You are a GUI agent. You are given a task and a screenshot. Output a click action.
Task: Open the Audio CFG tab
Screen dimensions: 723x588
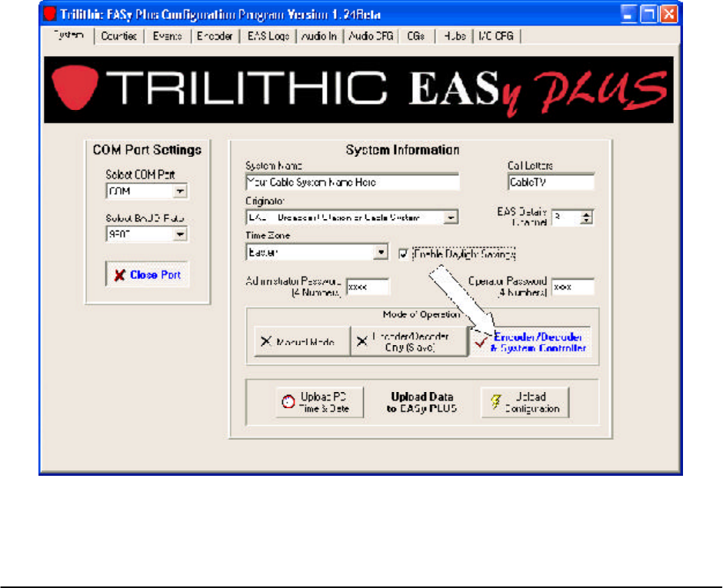(371, 36)
